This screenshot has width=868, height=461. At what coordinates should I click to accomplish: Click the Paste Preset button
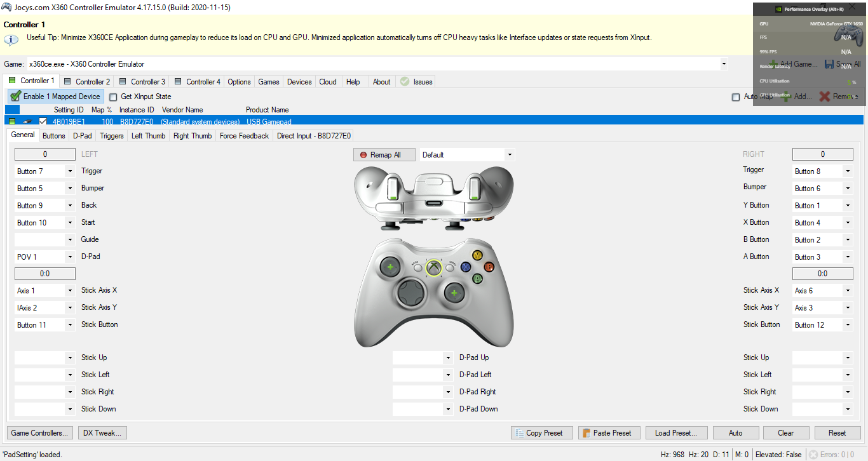pyautogui.click(x=609, y=433)
